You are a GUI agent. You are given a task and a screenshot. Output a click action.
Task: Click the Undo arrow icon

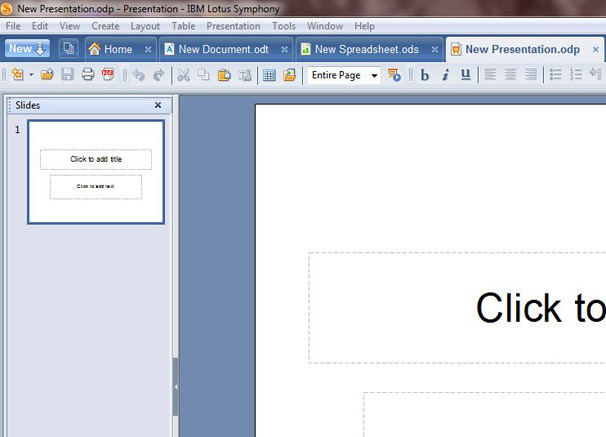(x=138, y=75)
